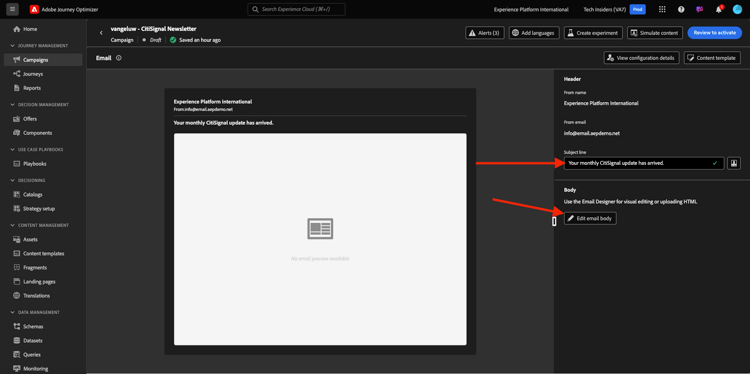Click the Adobe logo icon
This screenshot has height=374, width=750.
point(34,9)
